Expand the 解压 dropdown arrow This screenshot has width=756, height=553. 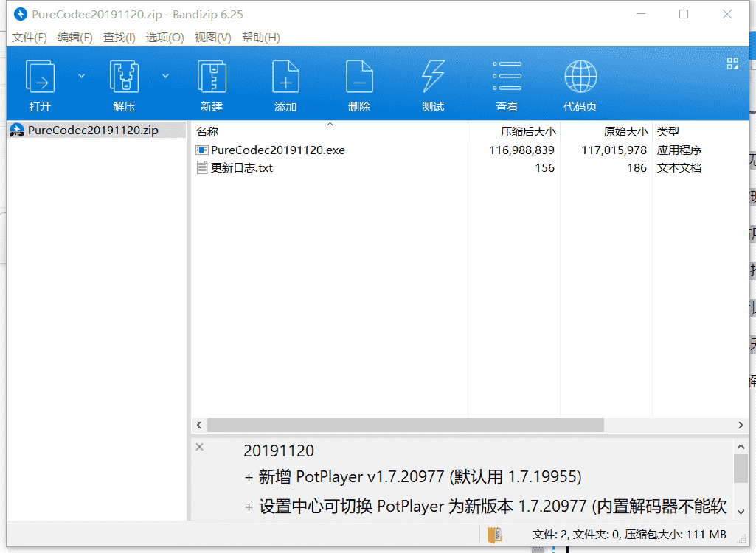[165, 76]
